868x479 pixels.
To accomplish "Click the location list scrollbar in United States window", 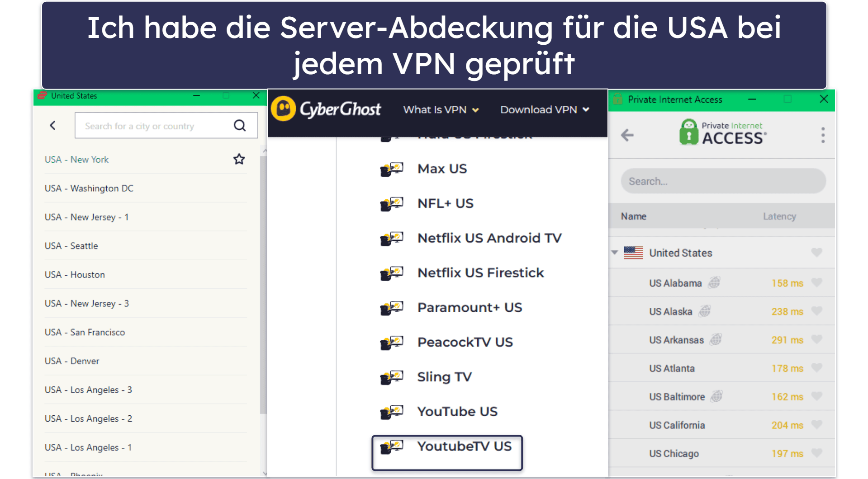I will [263, 285].
